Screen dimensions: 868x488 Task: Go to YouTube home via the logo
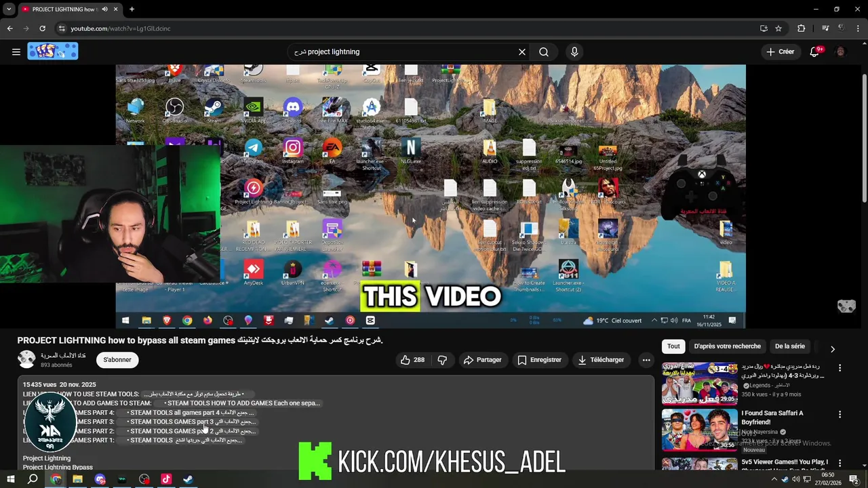[53, 52]
